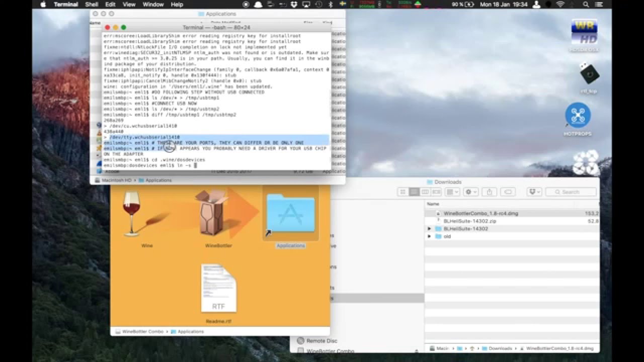644x362 pixels.
Task: Click the Edit Tags button in Downloads toolbar
Action: tap(508, 192)
